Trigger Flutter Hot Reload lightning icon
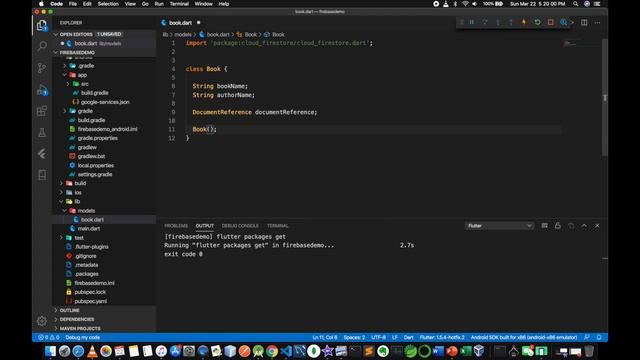The height and width of the screenshot is (360, 640). pos(524,22)
